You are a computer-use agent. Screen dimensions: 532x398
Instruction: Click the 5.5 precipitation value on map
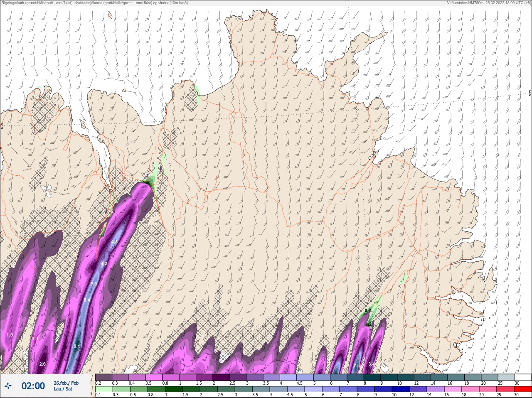(x=94, y=284)
